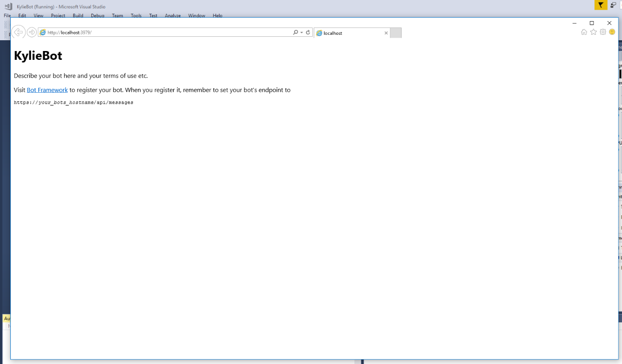The height and width of the screenshot is (364, 622).
Task: Close the browser window
Action: click(609, 23)
